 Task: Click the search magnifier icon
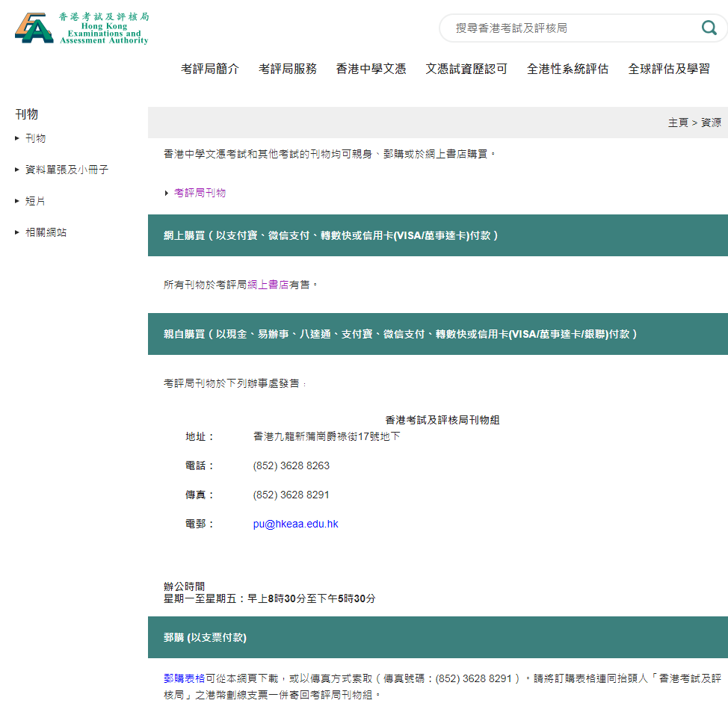(708, 28)
